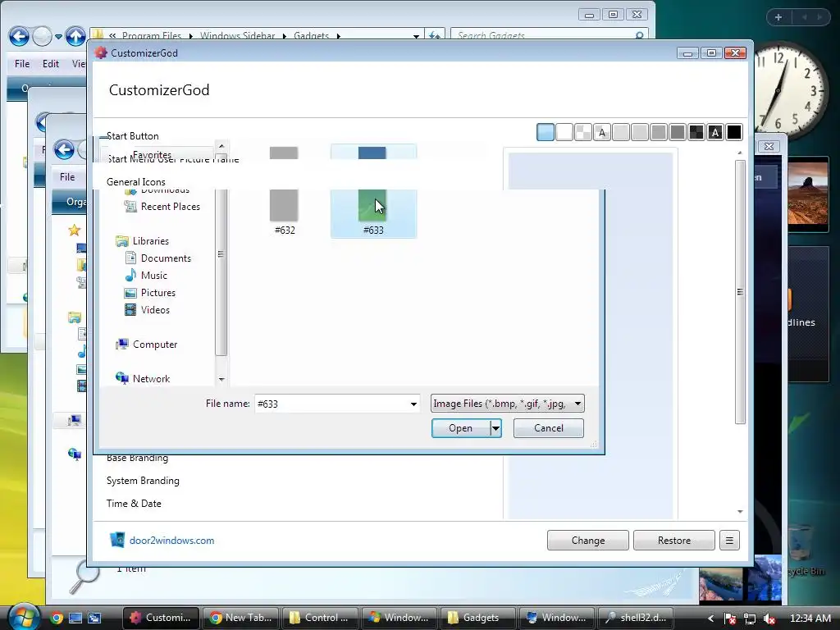Image resolution: width=840 pixels, height=630 pixels.
Task: Choose the dark gray background swatch
Action: pyautogui.click(x=677, y=132)
